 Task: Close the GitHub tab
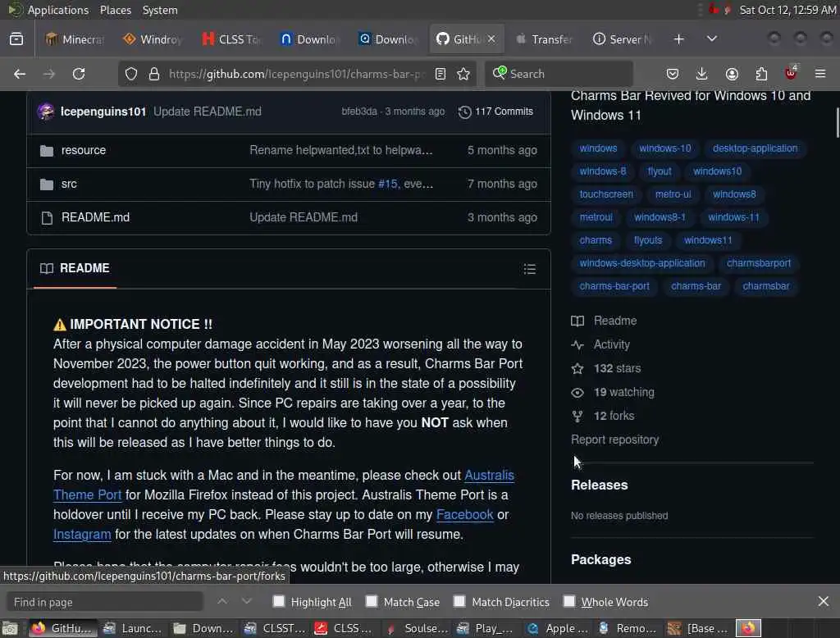pos(492,39)
